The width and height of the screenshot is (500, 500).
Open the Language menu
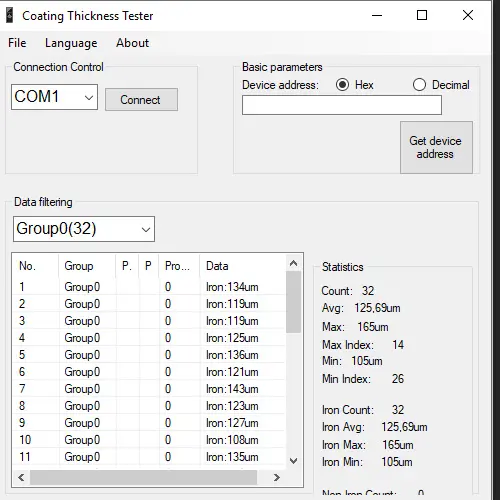[71, 43]
